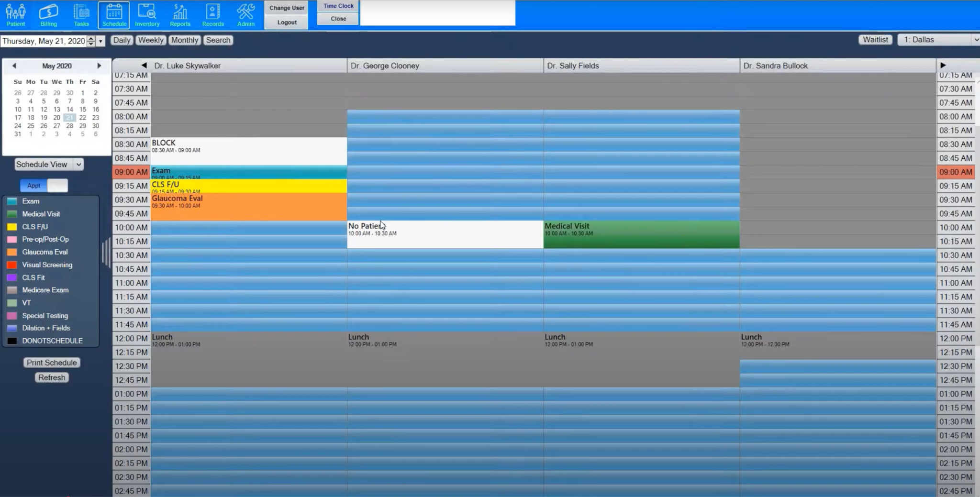Open the Patient module icon

[16, 15]
